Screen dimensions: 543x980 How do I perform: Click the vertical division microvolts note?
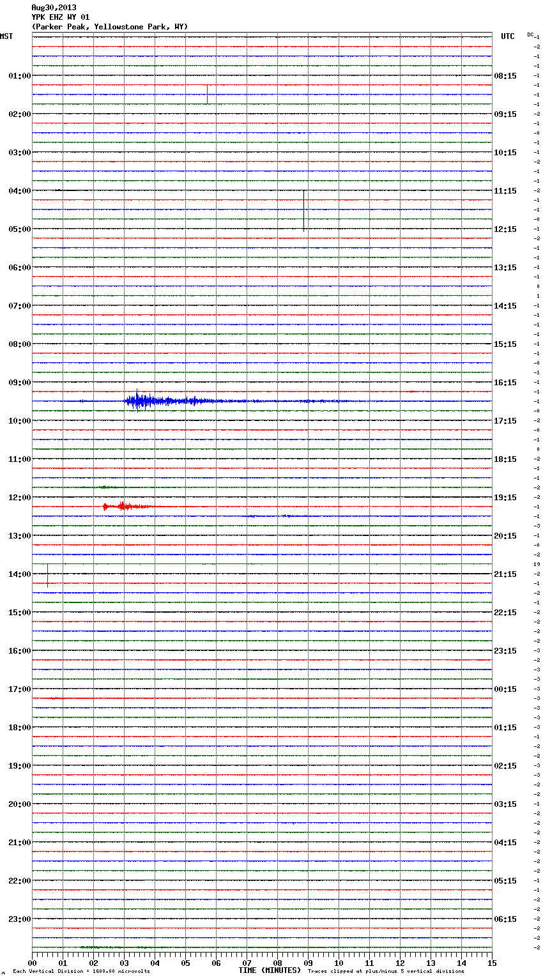(81, 972)
